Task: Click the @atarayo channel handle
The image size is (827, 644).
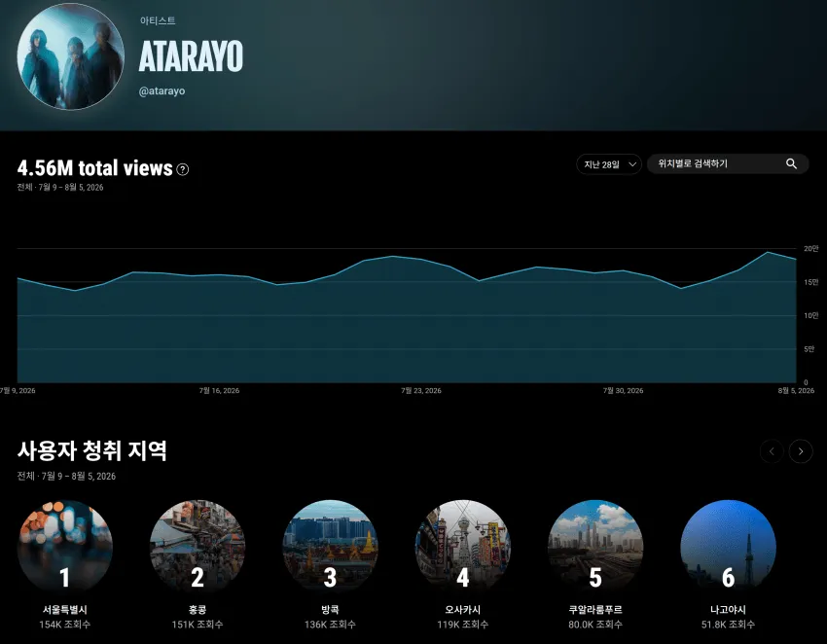Action: (x=162, y=90)
